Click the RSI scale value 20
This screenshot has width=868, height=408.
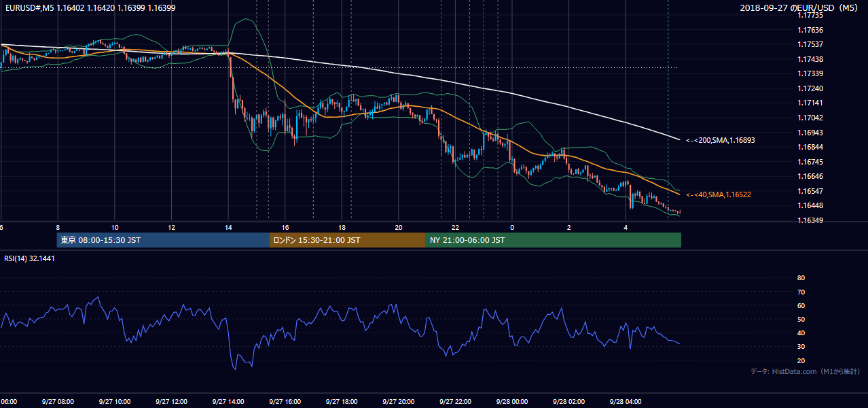coord(801,360)
